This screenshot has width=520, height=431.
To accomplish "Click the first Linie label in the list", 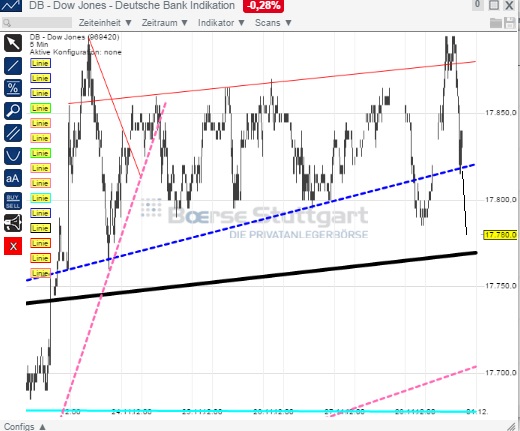I will point(40,63).
